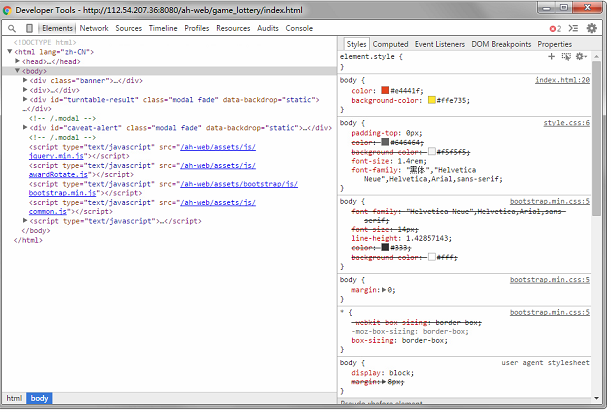611x412 pixels.
Task: Click the #646464 color swatch
Action: pos(385,142)
